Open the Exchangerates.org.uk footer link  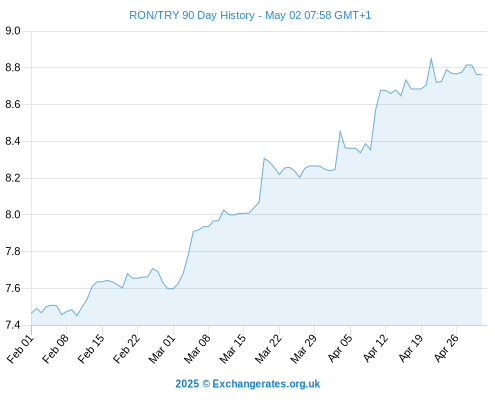(x=266, y=384)
